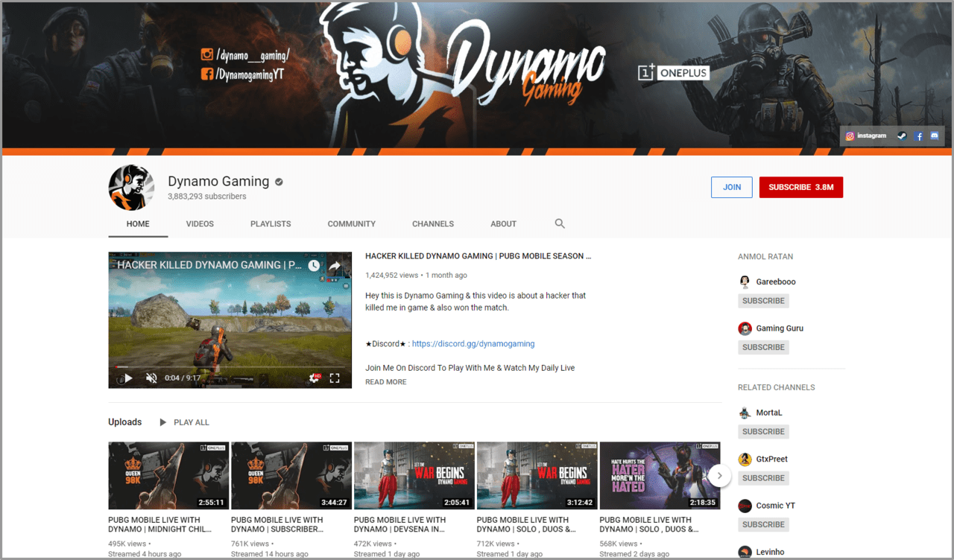Click Dynamo Gaming channel avatar
Screen dimensions: 954x560
coord(131,188)
